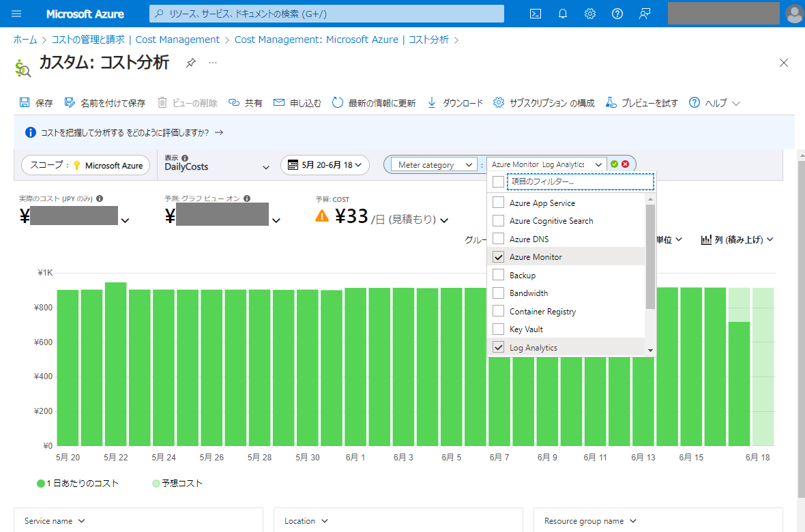Open the help question mark in top bar
805x532 pixels.
[617, 14]
